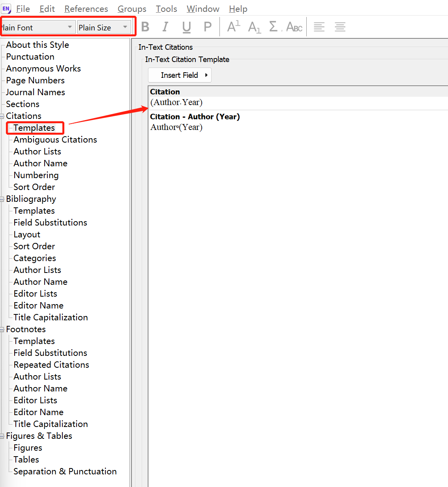This screenshot has width=448, height=487.
Task: Select Field Substitutions under Footnotes
Action: point(50,353)
